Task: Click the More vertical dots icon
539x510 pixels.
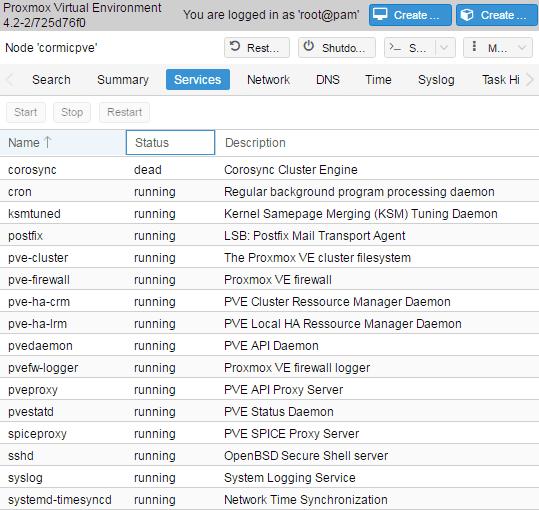Action: pyautogui.click(x=474, y=46)
